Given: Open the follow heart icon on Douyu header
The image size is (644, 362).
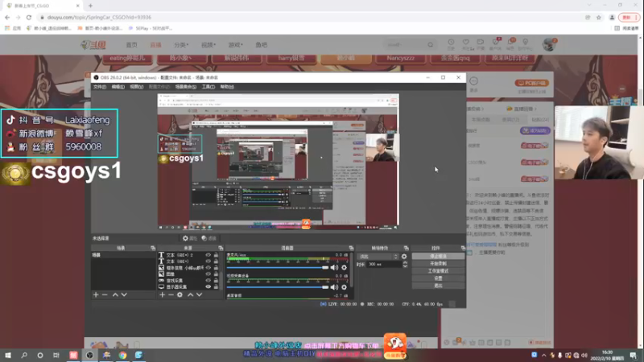Looking at the screenshot, I should pos(466,43).
